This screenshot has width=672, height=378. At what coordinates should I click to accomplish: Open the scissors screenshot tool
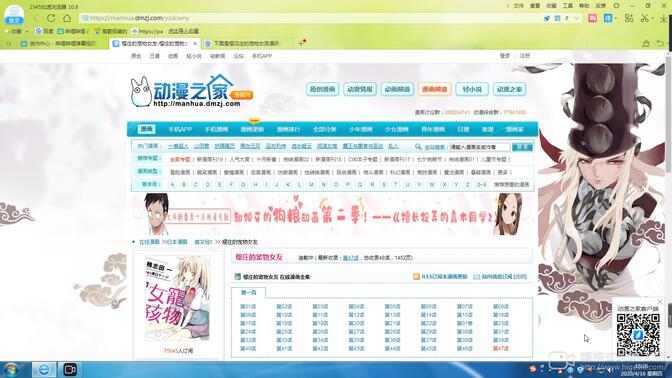point(645,18)
